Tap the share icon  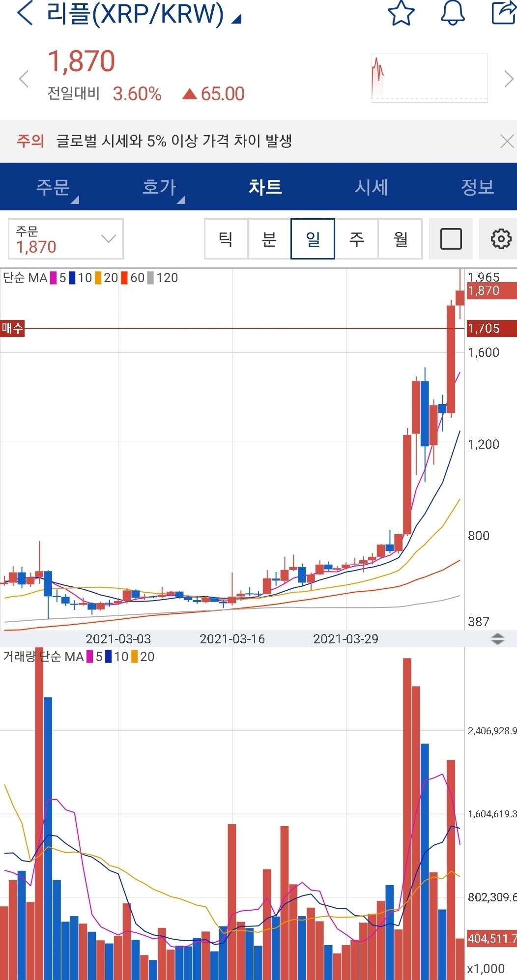[x=503, y=13]
